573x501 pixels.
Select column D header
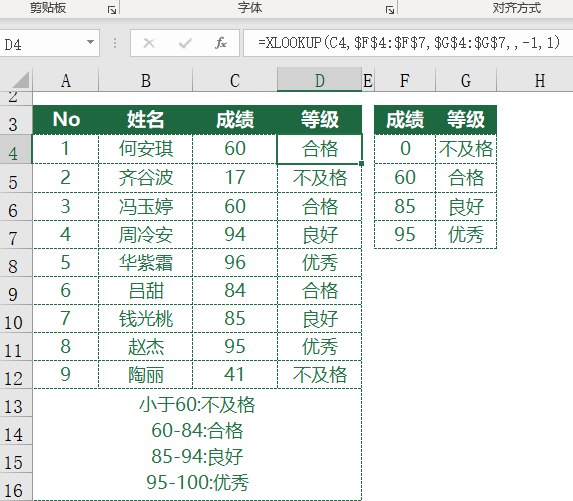319,80
